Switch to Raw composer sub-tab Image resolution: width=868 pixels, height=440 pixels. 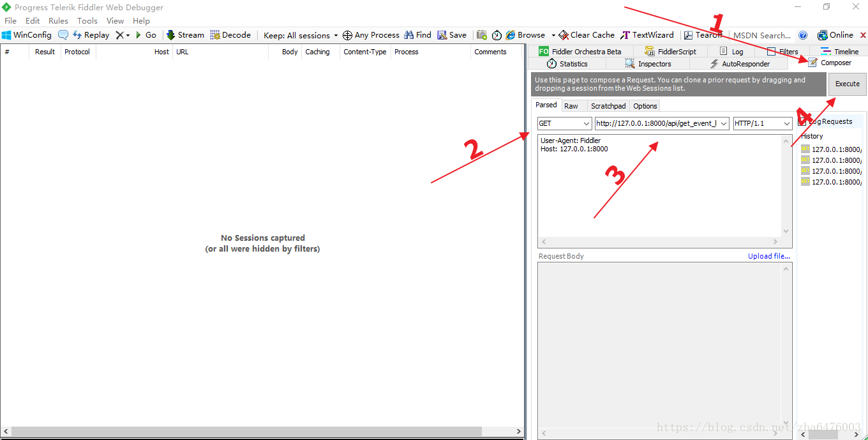click(571, 106)
